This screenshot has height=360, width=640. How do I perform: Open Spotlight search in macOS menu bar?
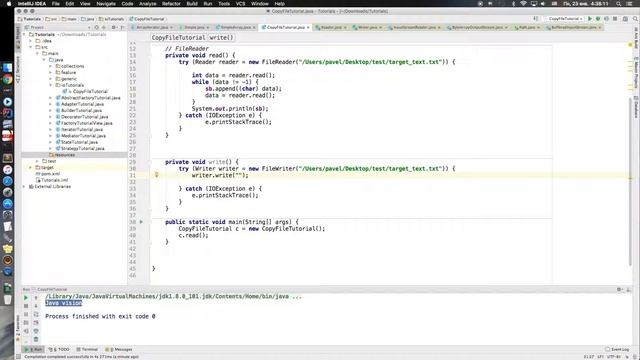[619, 4]
